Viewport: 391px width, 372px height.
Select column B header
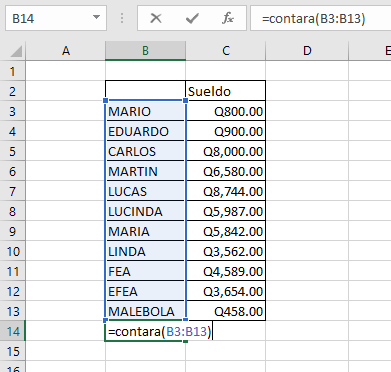(145, 51)
